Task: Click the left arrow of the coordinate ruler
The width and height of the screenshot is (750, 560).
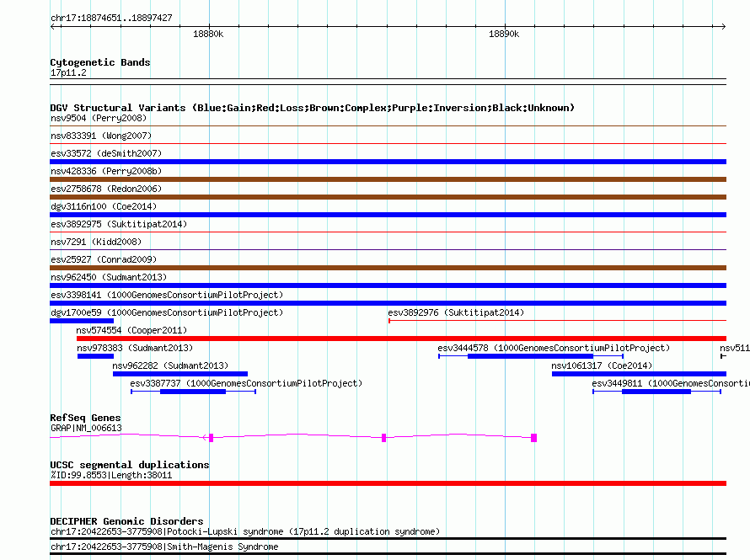Action: [x=53, y=27]
